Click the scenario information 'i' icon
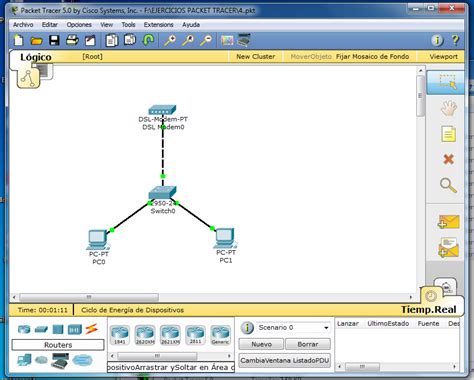This screenshot has width=474, height=380. (247, 328)
